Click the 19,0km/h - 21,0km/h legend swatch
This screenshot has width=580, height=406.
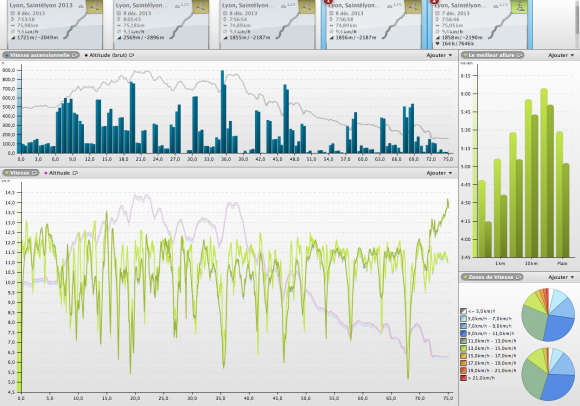pyautogui.click(x=463, y=370)
